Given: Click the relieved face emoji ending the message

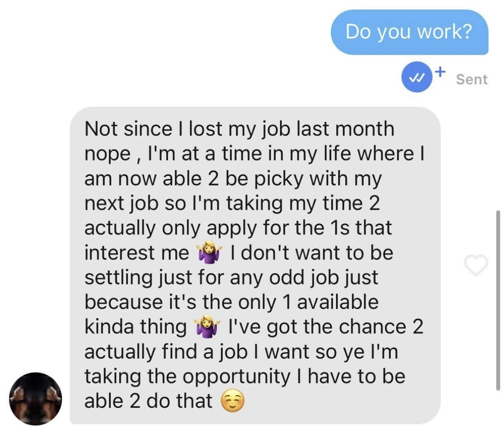Looking at the screenshot, I should [233, 401].
